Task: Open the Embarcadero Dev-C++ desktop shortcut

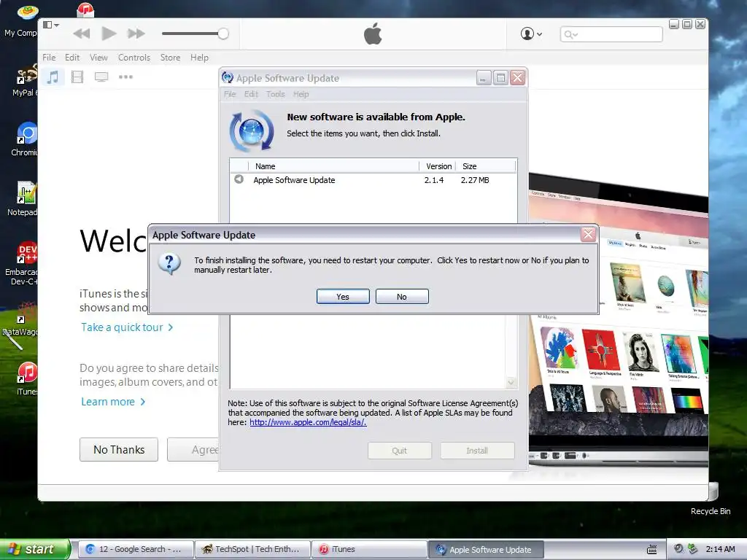Action: click(21, 263)
